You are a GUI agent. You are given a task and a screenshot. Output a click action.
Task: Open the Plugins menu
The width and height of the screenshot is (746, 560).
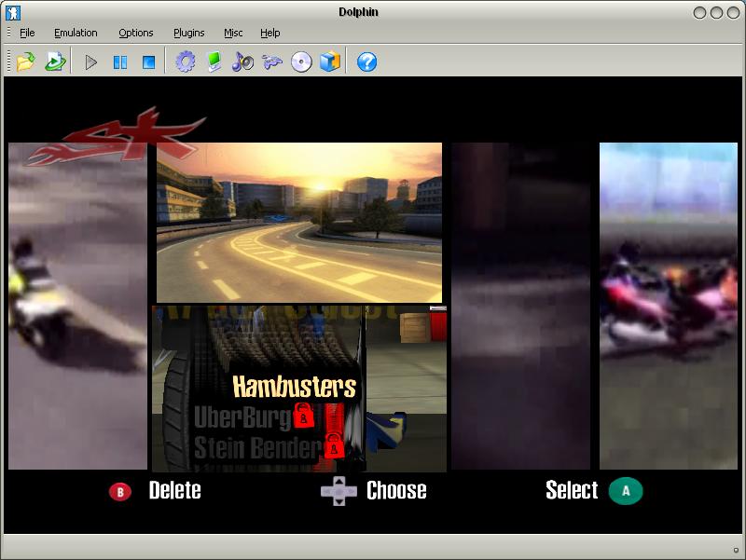pyautogui.click(x=188, y=33)
